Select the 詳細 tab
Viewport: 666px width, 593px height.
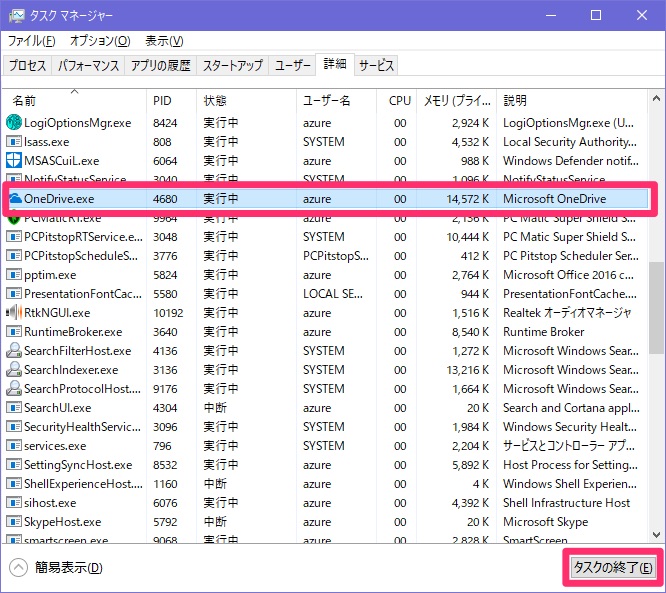click(x=335, y=64)
